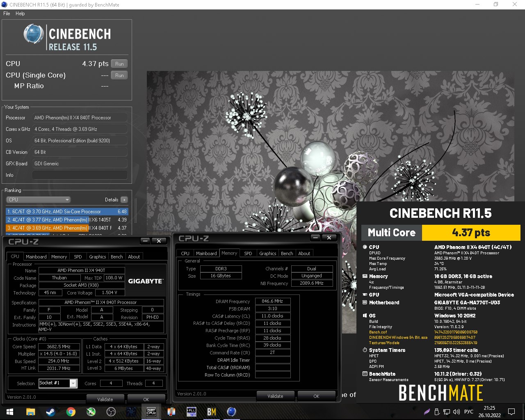
Task: Click Validate in right CPU-Z Memory window
Action: pyautogui.click(x=275, y=396)
